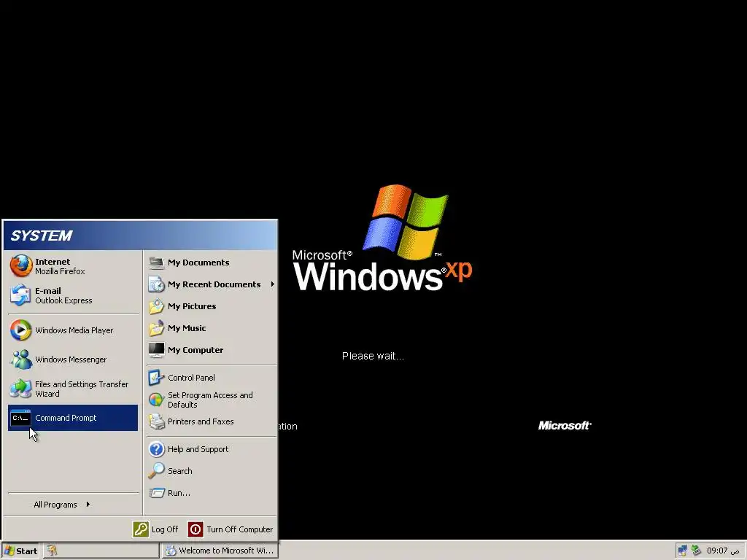The width and height of the screenshot is (747, 560).
Task: Choose Control Panel label in Start menu
Action: point(191,378)
